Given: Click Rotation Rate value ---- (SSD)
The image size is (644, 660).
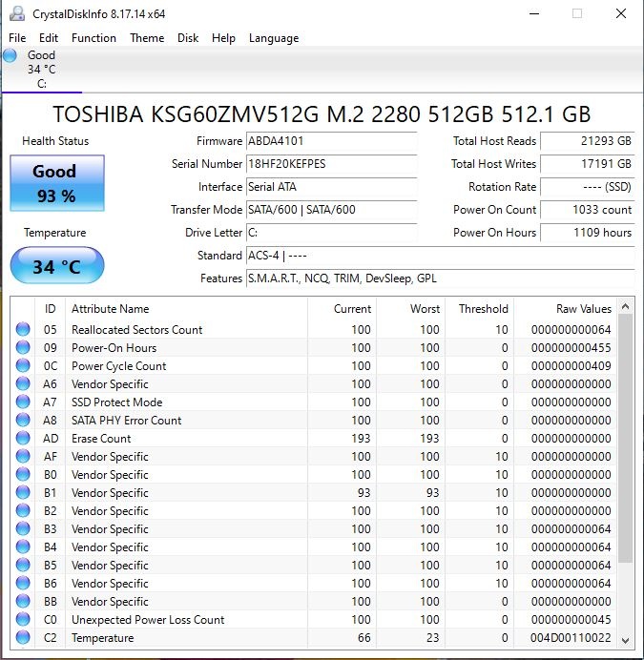Looking at the screenshot, I should (x=588, y=187).
